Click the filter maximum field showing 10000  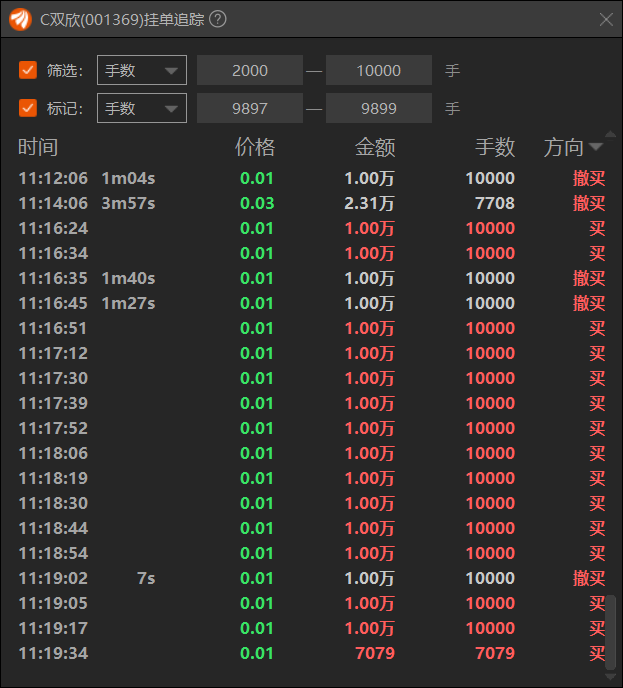(x=378, y=70)
